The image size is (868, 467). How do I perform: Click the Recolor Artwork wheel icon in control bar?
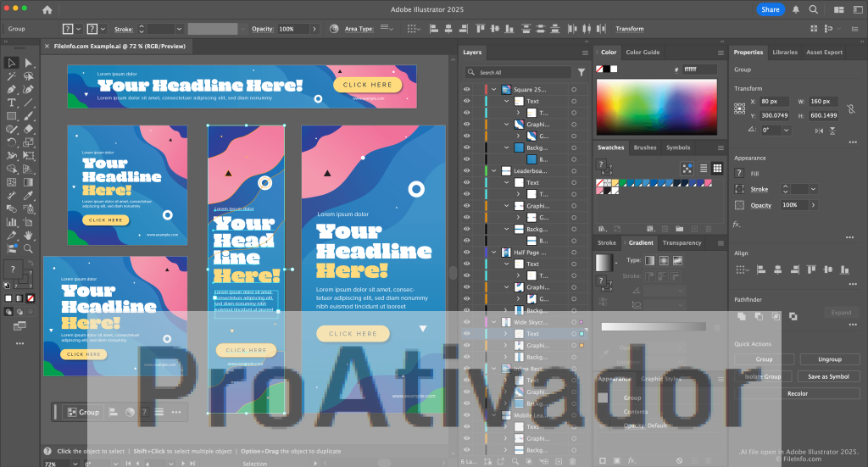pos(334,29)
